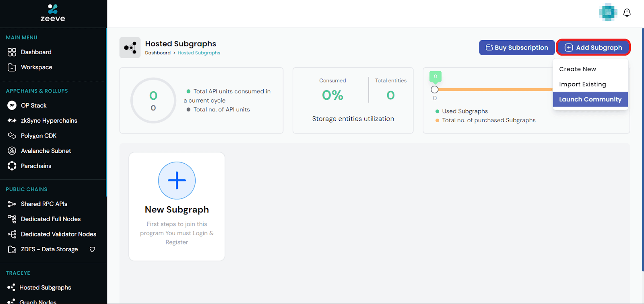644x304 pixels.
Task: Click the blue plus circle for New Subgraph
Action: coord(177,181)
